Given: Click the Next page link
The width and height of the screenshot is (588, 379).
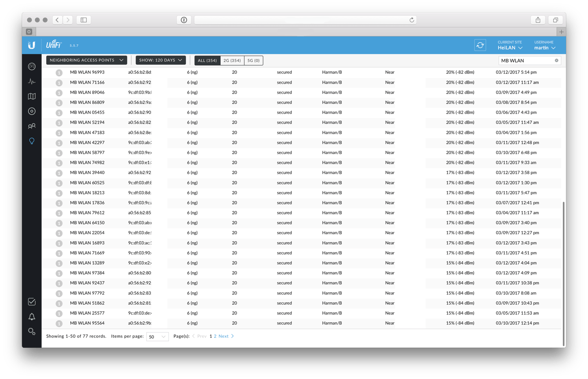Looking at the screenshot, I should click(226, 336).
